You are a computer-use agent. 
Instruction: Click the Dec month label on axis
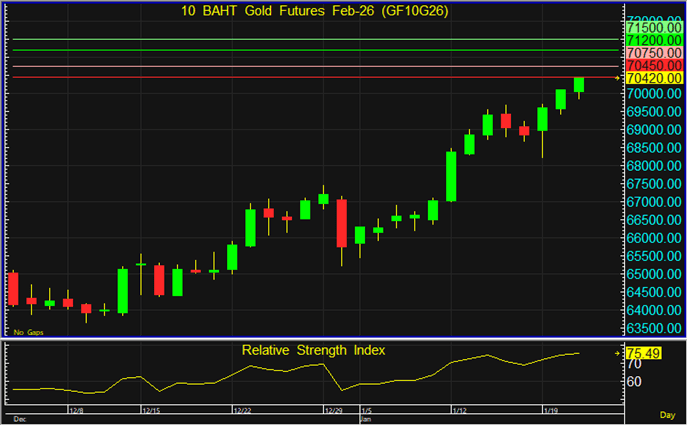[18, 419]
